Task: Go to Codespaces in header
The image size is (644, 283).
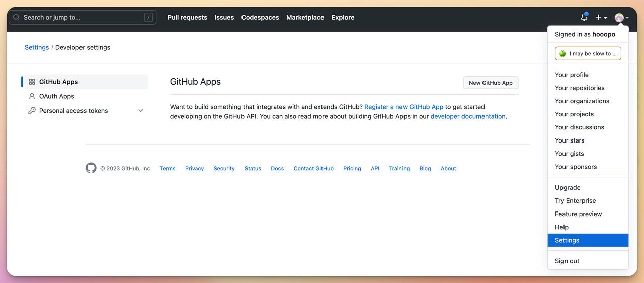Action: [260, 17]
